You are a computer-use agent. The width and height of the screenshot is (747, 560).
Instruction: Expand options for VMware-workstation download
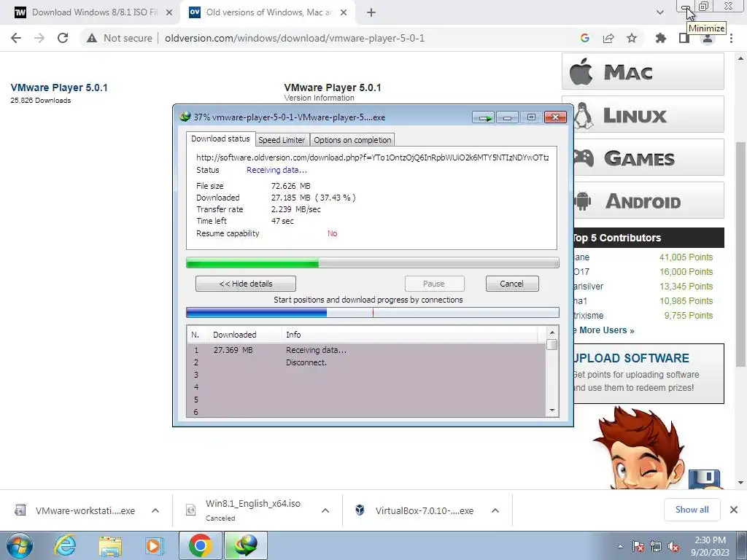click(x=155, y=510)
